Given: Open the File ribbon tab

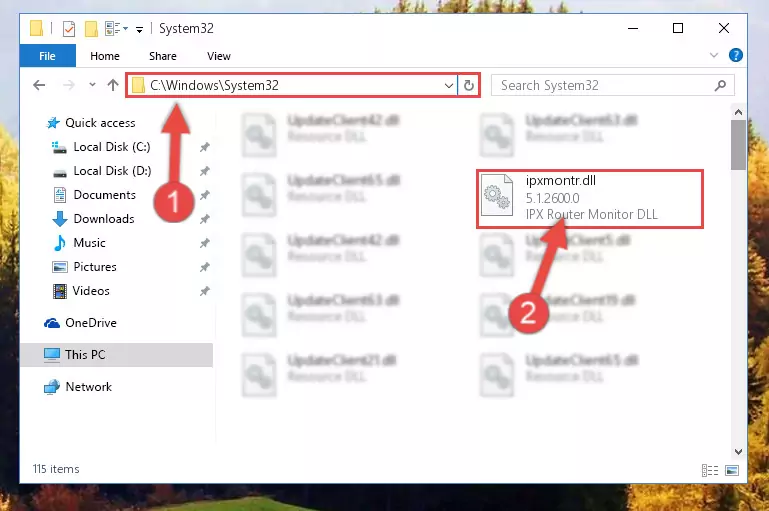Looking at the screenshot, I should click(48, 56).
